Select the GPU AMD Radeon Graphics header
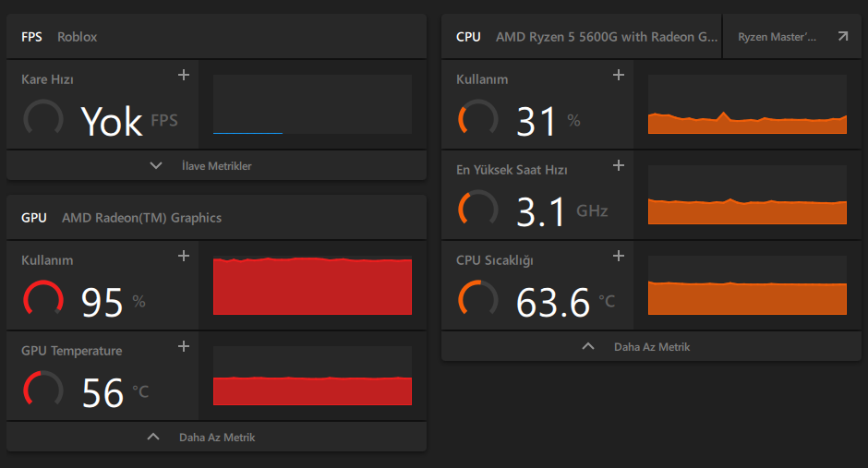 click(121, 218)
